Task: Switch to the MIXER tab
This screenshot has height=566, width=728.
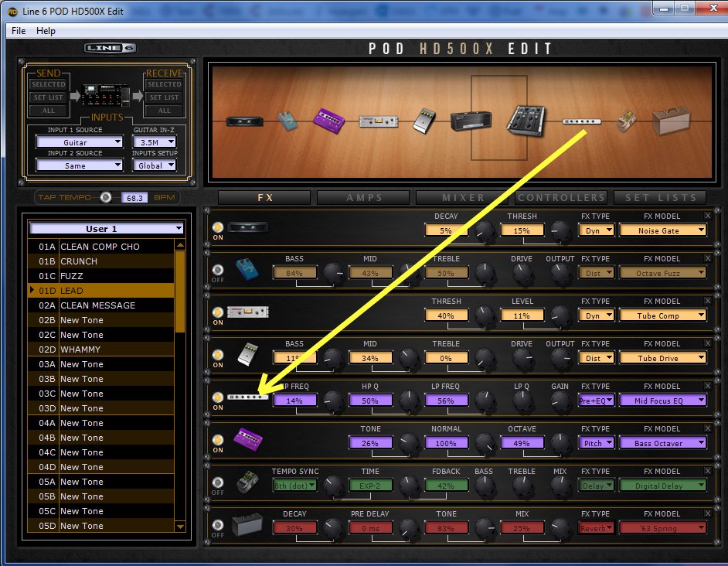Action: pyautogui.click(x=462, y=197)
